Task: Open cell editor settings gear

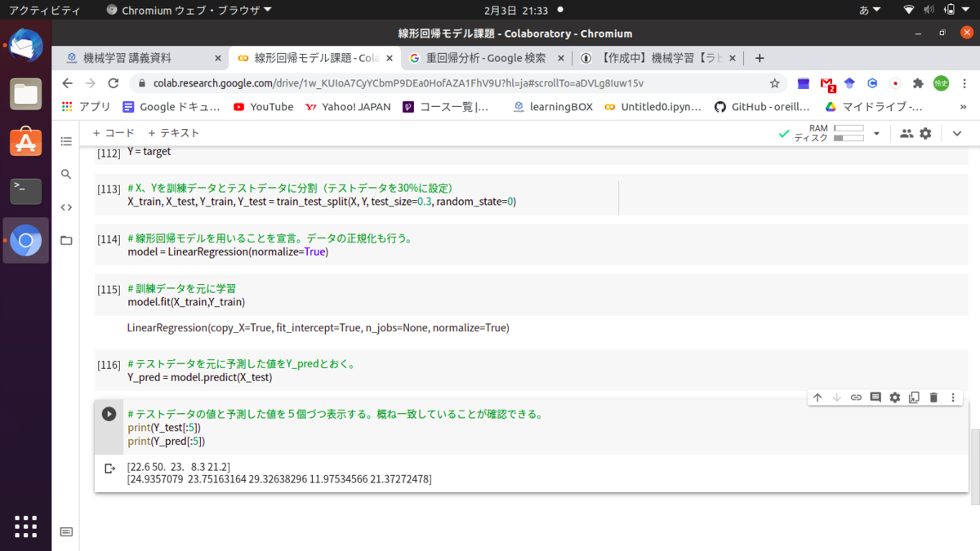Action: (x=895, y=398)
